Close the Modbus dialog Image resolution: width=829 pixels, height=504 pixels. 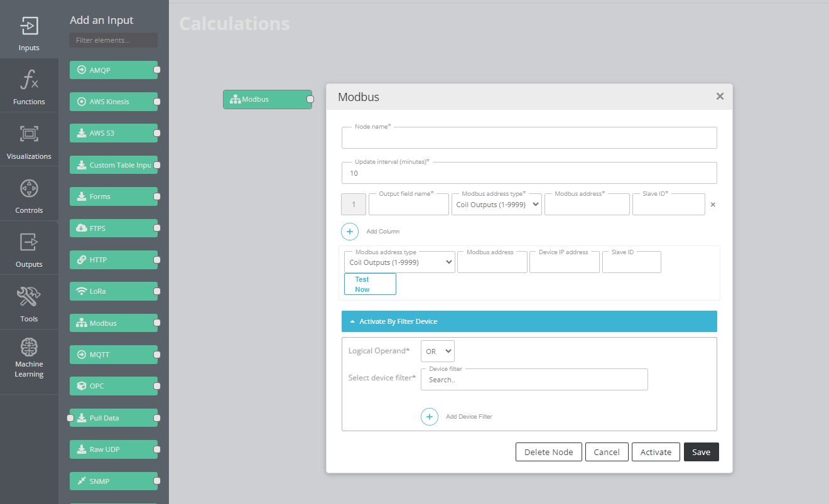coord(720,96)
